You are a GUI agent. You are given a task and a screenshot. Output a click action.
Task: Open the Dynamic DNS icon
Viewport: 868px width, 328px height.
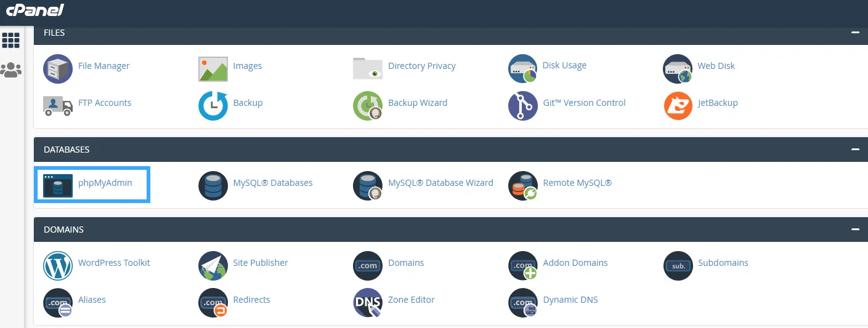click(523, 302)
